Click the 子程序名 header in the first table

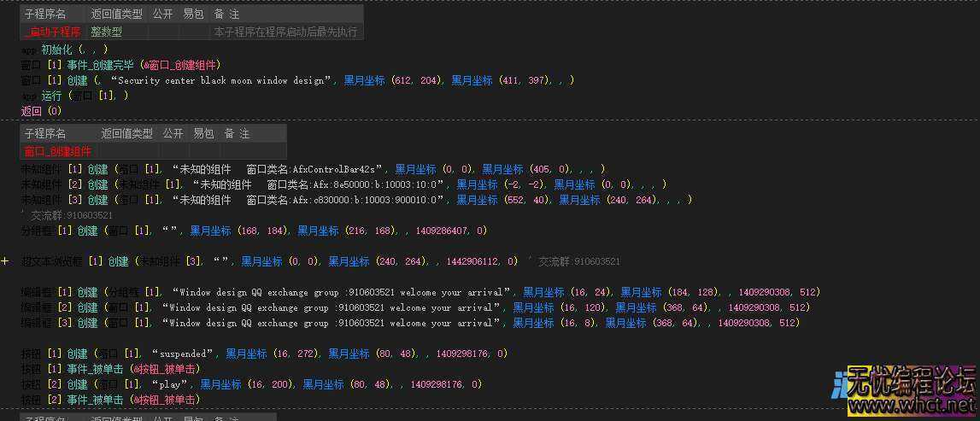[x=44, y=15]
